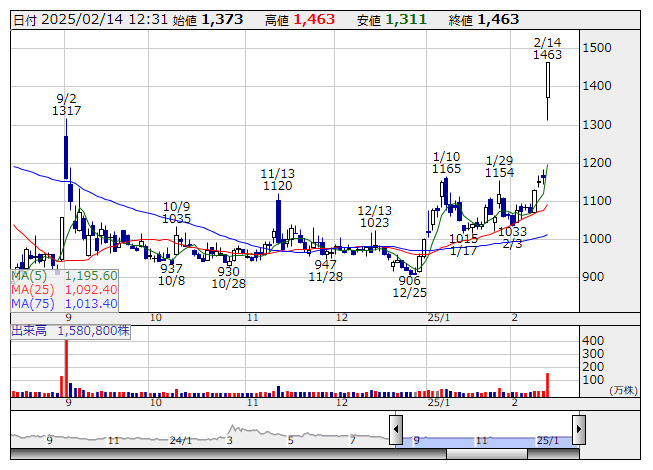
Task: Click the (万株) volume unit label
Action: [x=623, y=390]
